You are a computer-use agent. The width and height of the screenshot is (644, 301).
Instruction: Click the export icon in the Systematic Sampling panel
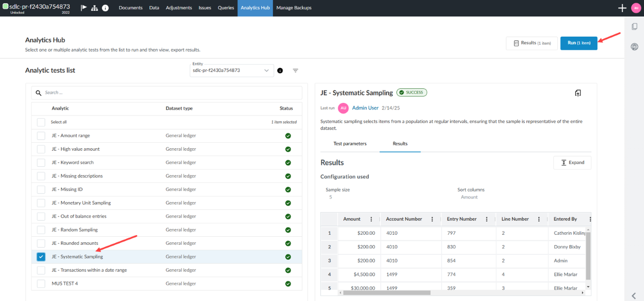tap(578, 92)
